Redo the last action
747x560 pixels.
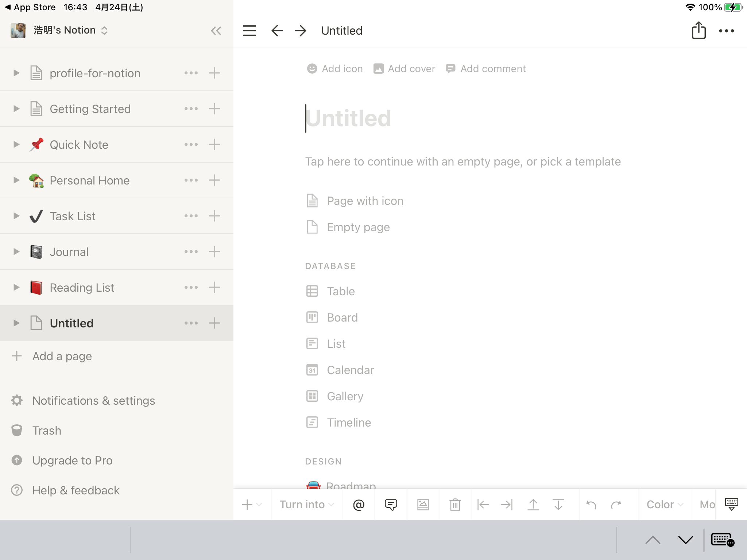616,505
